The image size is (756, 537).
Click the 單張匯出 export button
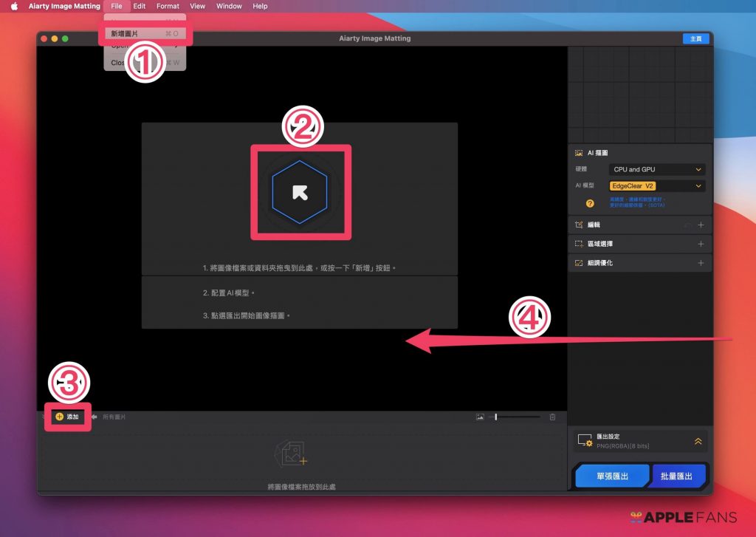[x=611, y=476]
